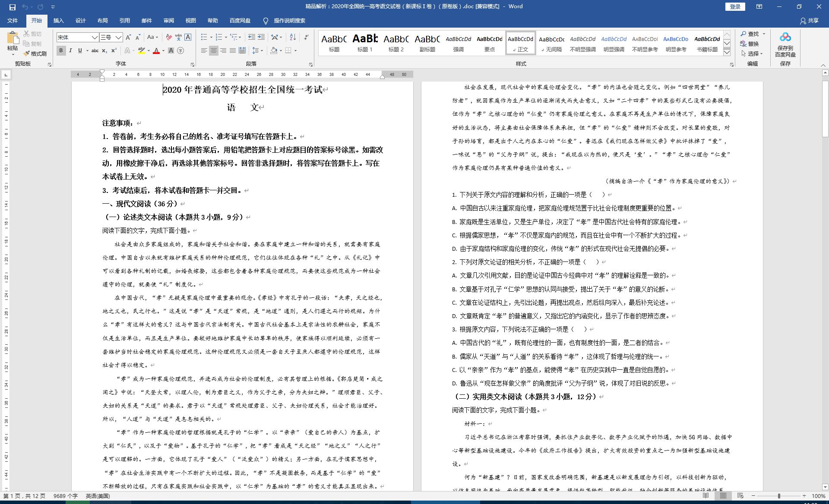The height and width of the screenshot is (504, 829).
Task: Open the 插入 (Insert) ribbon tab
Action: (x=58, y=21)
